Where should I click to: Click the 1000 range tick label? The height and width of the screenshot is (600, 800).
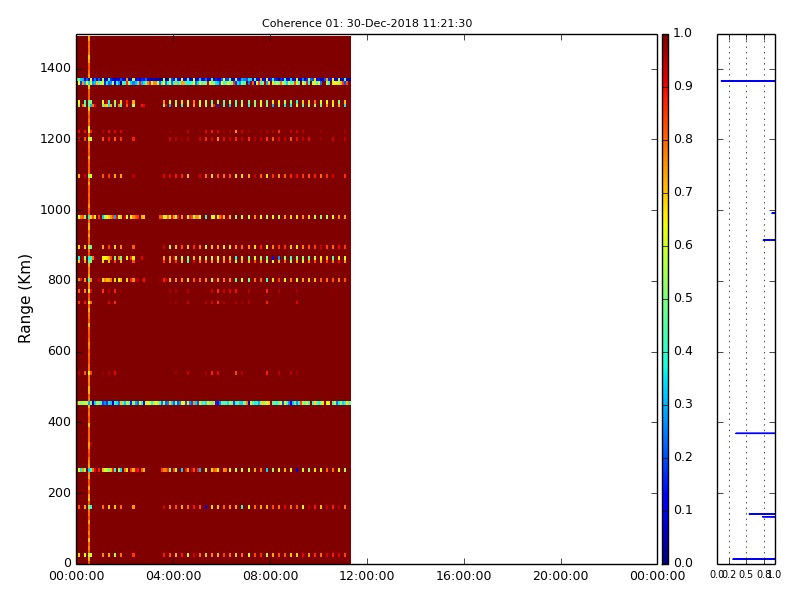click(56, 210)
